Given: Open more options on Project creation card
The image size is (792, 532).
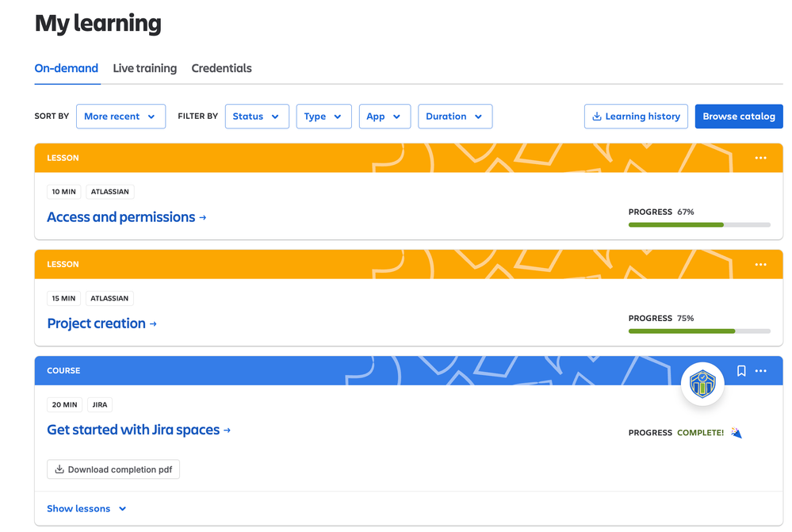Looking at the screenshot, I should 760,265.
